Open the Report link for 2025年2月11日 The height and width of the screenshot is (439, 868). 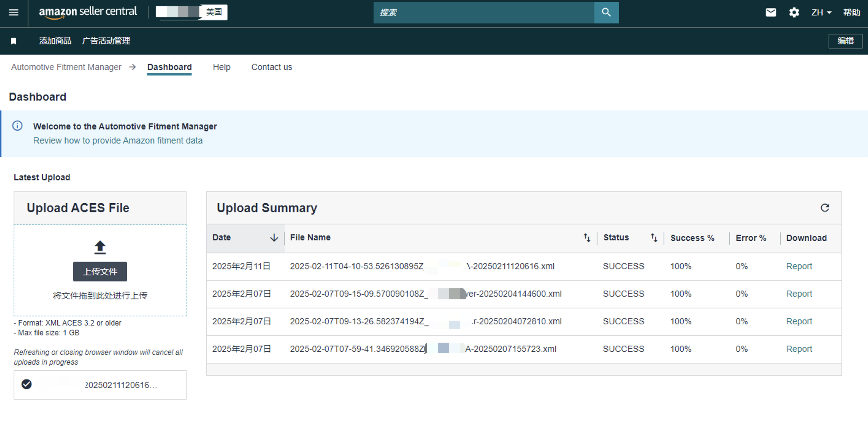click(x=799, y=266)
